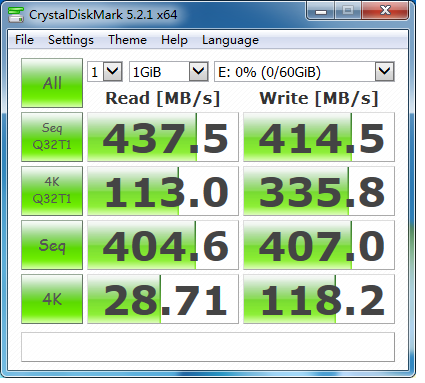Click the 28.71 4K read result

[x=163, y=299]
